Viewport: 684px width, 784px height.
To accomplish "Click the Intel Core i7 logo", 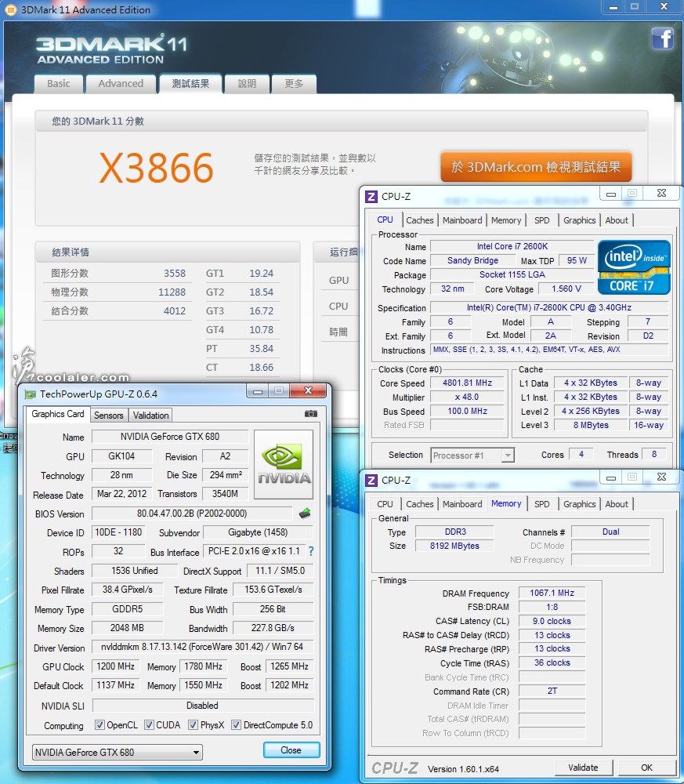I will (634, 267).
